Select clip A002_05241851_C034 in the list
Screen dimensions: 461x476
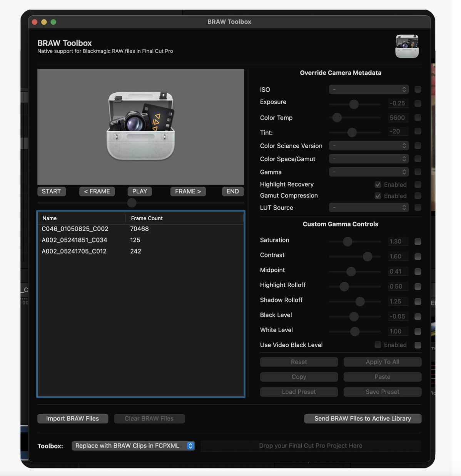[x=74, y=240]
